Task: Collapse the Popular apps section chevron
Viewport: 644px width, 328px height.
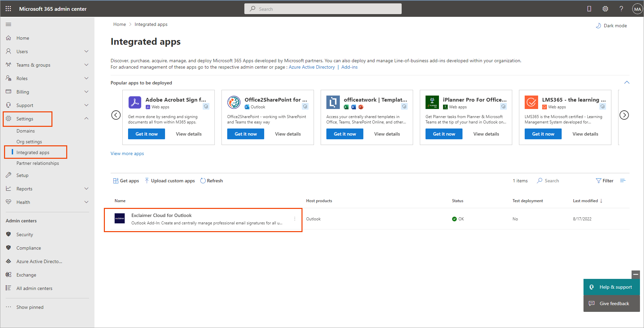Action: pyautogui.click(x=627, y=83)
